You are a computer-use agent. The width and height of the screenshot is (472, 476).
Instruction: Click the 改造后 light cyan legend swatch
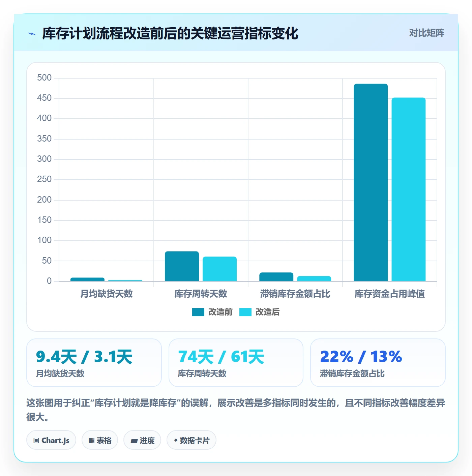point(245,312)
